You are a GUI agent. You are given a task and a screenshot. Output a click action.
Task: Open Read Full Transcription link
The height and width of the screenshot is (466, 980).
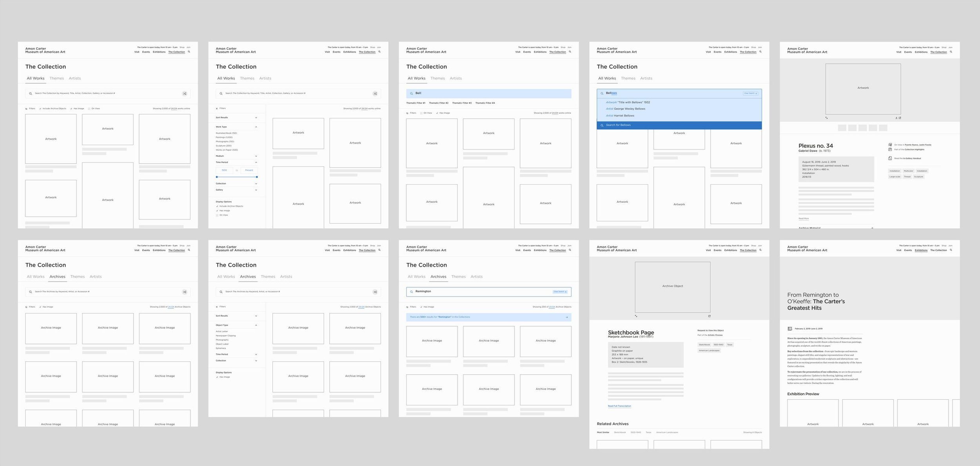pos(619,406)
